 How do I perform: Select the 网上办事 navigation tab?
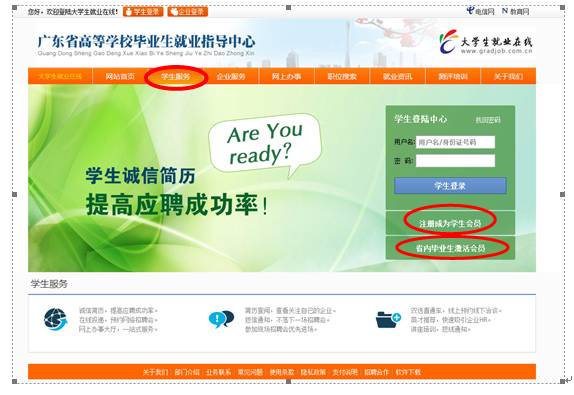pyautogui.click(x=287, y=77)
